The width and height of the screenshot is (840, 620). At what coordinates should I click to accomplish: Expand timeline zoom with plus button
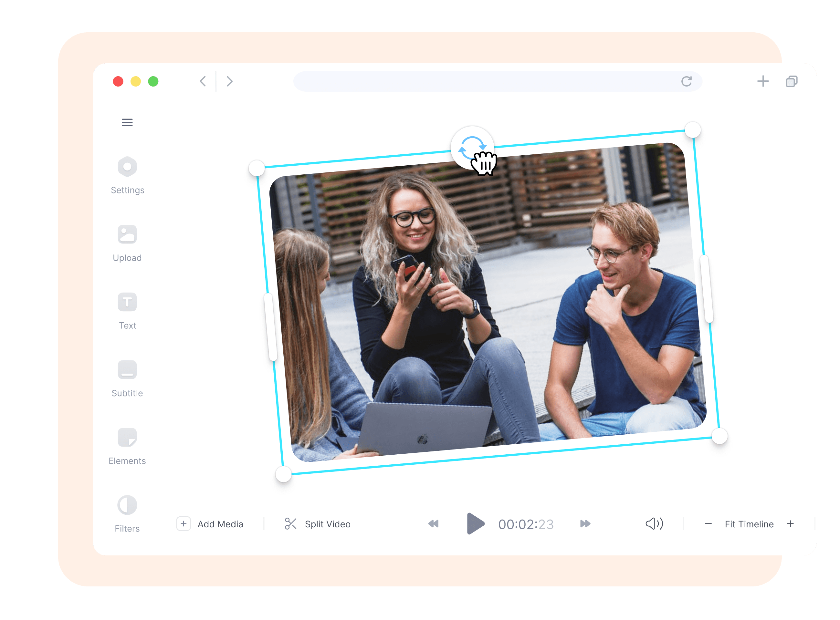[x=791, y=523]
